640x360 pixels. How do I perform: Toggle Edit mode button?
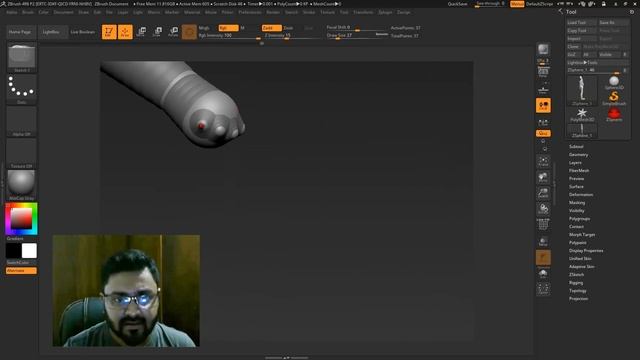pos(109,32)
